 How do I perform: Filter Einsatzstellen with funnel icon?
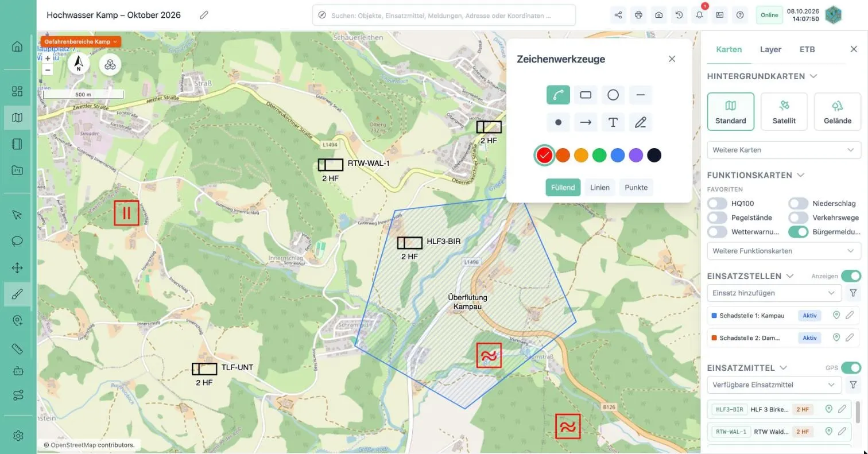(853, 293)
